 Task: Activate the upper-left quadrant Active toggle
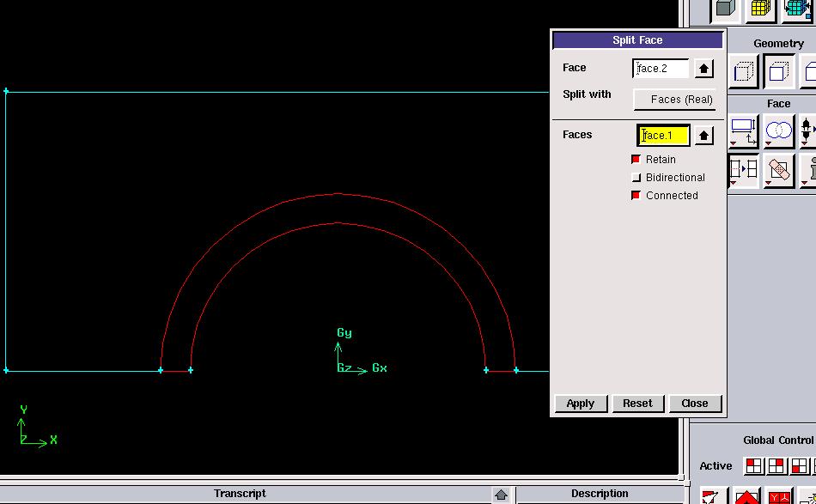pyautogui.click(x=753, y=466)
